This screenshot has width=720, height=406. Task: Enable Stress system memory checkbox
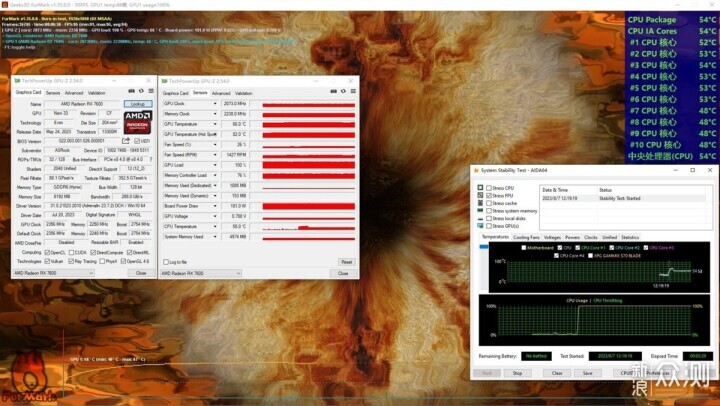pyautogui.click(x=489, y=211)
